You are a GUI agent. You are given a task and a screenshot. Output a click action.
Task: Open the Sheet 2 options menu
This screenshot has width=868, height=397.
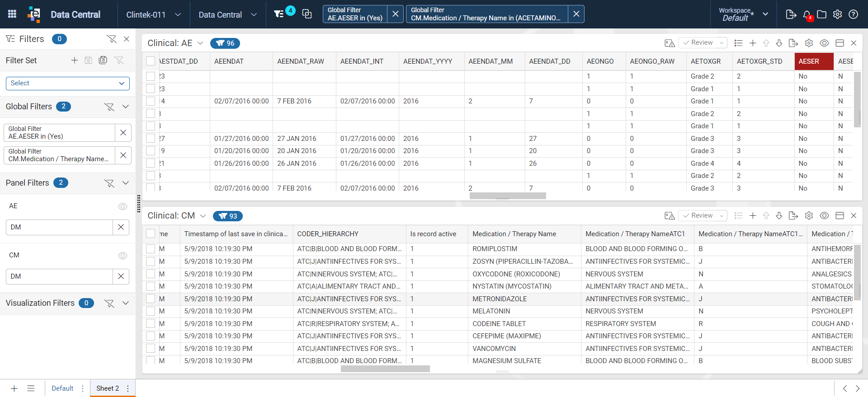pos(128,388)
